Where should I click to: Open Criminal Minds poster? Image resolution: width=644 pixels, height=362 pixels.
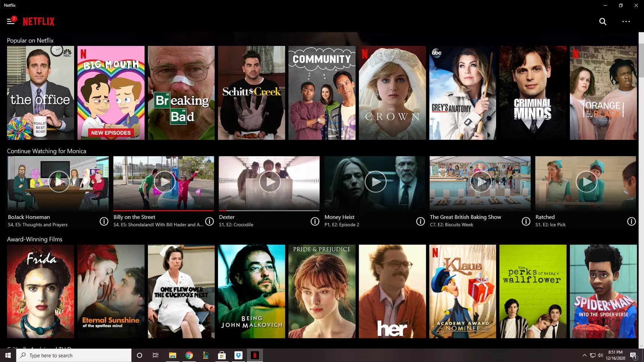click(x=533, y=93)
